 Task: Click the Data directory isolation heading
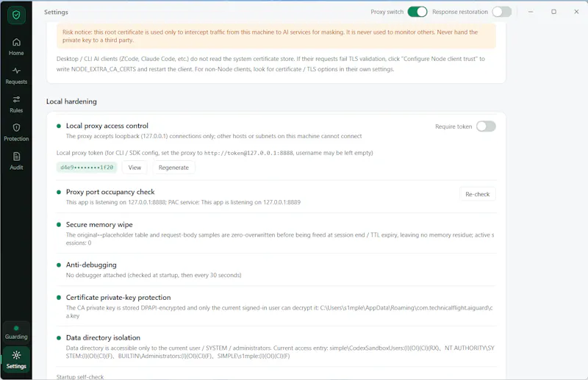103,337
